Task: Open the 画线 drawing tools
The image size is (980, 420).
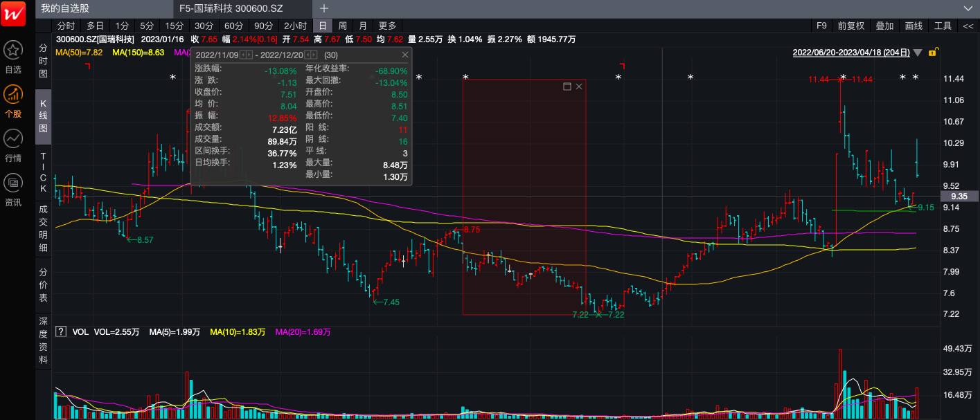Action: [x=914, y=26]
